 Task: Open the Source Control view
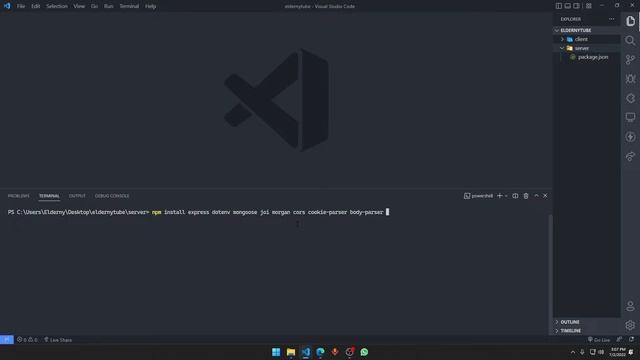(x=630, y=60)
